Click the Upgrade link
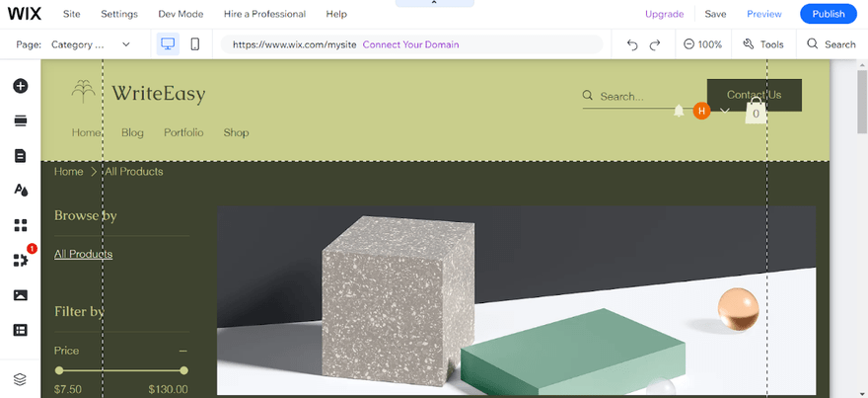868x398 pixels. [x=664, y=14]
